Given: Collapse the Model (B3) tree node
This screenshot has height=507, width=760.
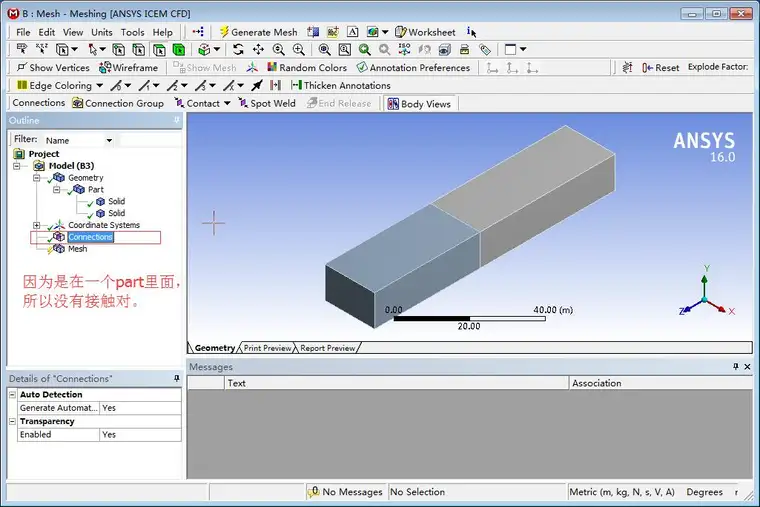Looking at the screenshot, I should coord(17,166).
